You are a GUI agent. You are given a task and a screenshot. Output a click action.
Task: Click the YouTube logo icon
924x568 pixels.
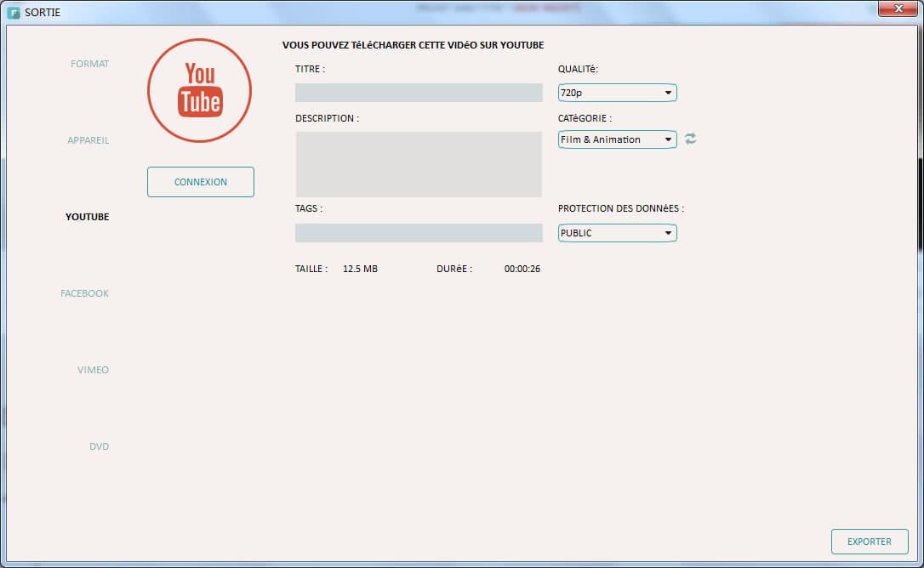click(x=199, y=91)
